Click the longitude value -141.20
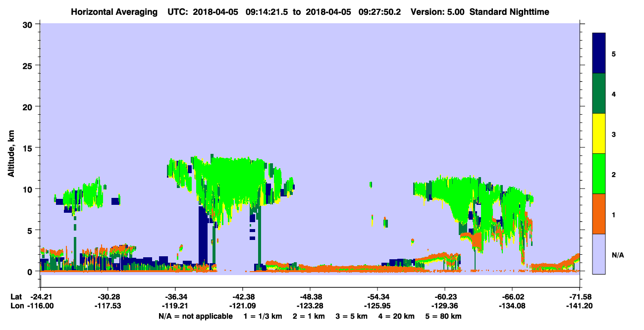Screen dimensions: 644x330 click(580, 306)
